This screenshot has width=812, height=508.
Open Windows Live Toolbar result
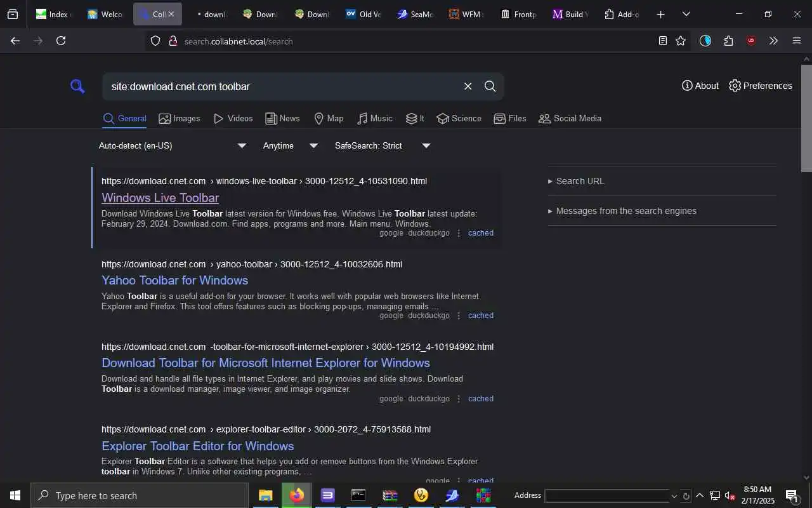[160, 197]
